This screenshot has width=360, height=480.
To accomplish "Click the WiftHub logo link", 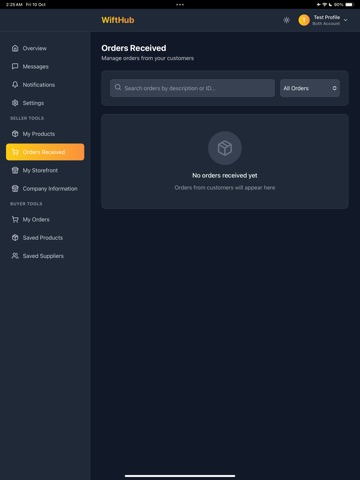I will point(118,20).
